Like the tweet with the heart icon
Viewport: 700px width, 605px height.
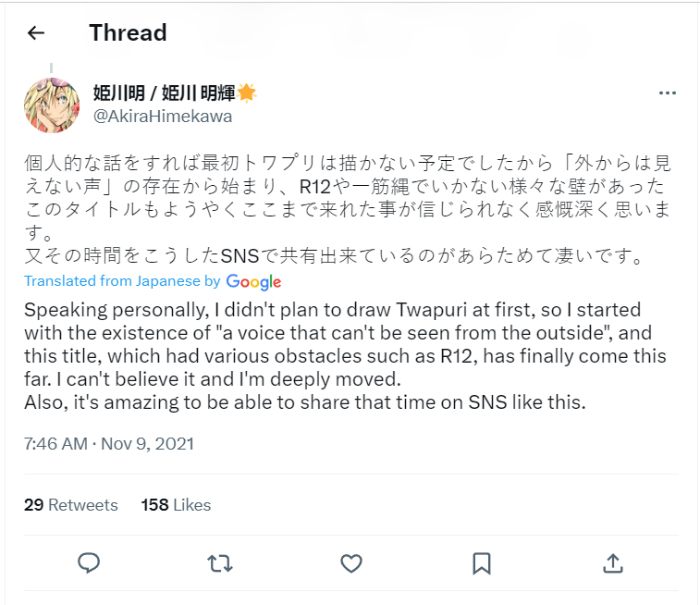(x=350, y=562)
